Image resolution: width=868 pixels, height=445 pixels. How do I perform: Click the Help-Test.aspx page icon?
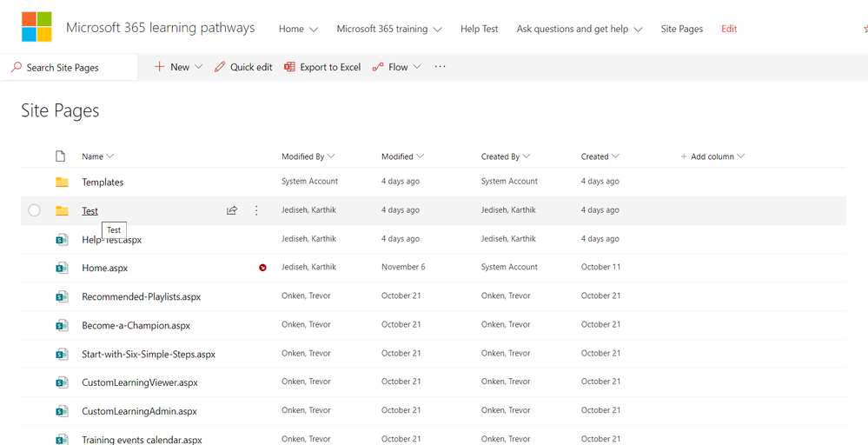(62, 240)
